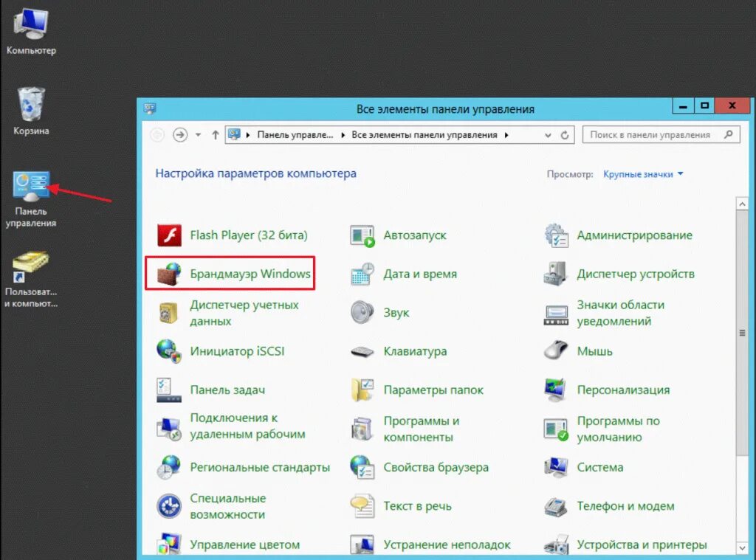Click the Flash Player (32 бита) label

pyautogui.click(x=249, y=235)
